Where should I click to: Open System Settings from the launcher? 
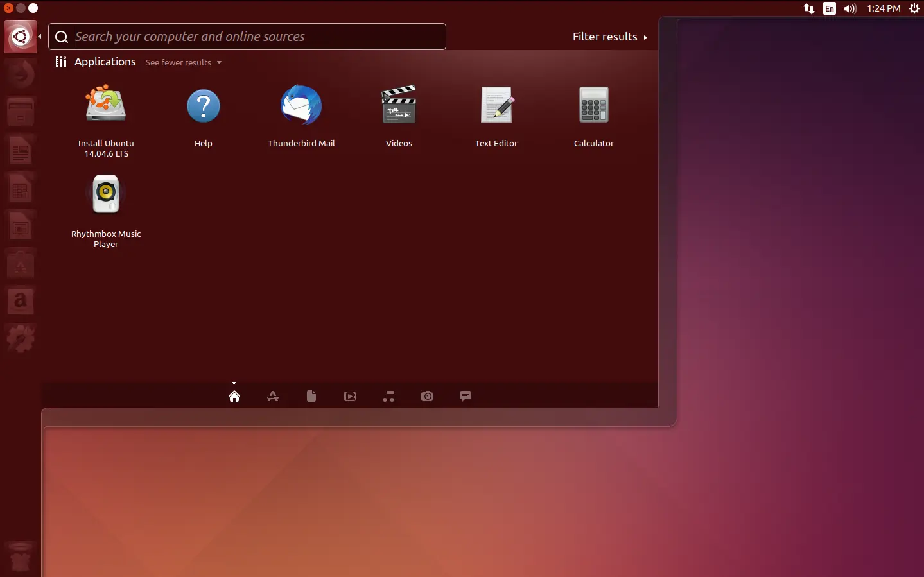21,339
